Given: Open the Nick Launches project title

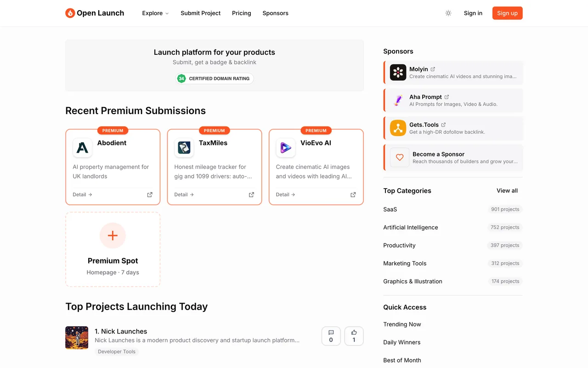Looking at the screenshot, I should click(x=121, y=331).
